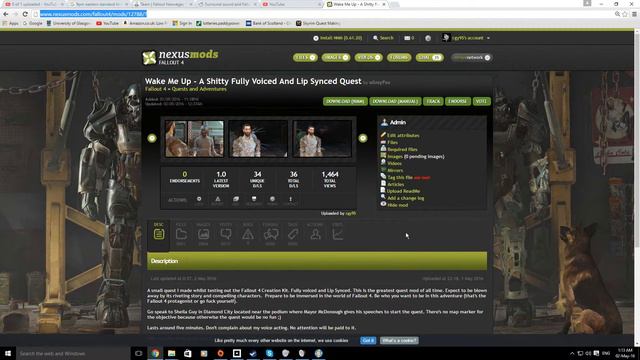This screenshot has width=640, height=360.
Task: Open the Chat navigation pill
Action: point(429,58)
